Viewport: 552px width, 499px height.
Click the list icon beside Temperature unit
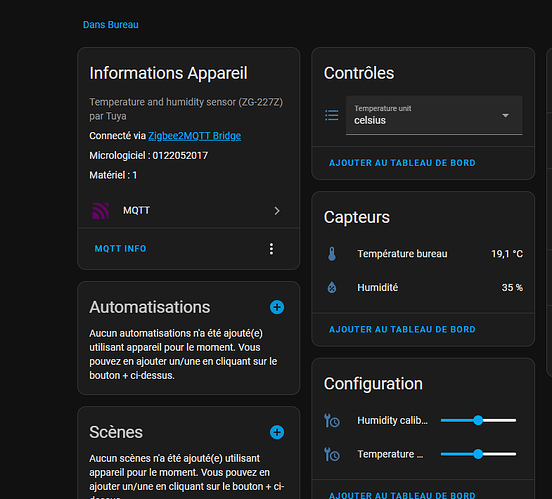tap(332, 115)
